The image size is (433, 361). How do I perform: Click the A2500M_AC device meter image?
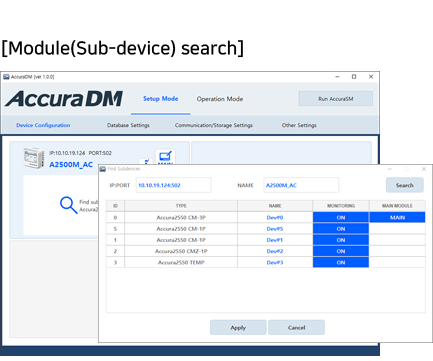pos(34,158)
